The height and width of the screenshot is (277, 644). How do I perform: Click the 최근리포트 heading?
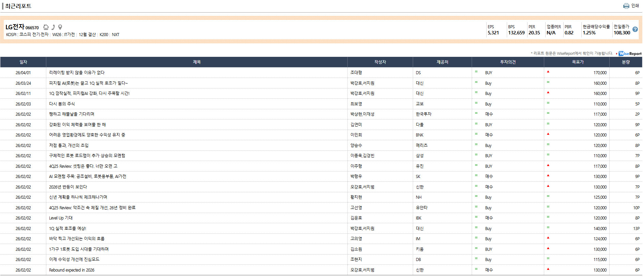(18, 6)
